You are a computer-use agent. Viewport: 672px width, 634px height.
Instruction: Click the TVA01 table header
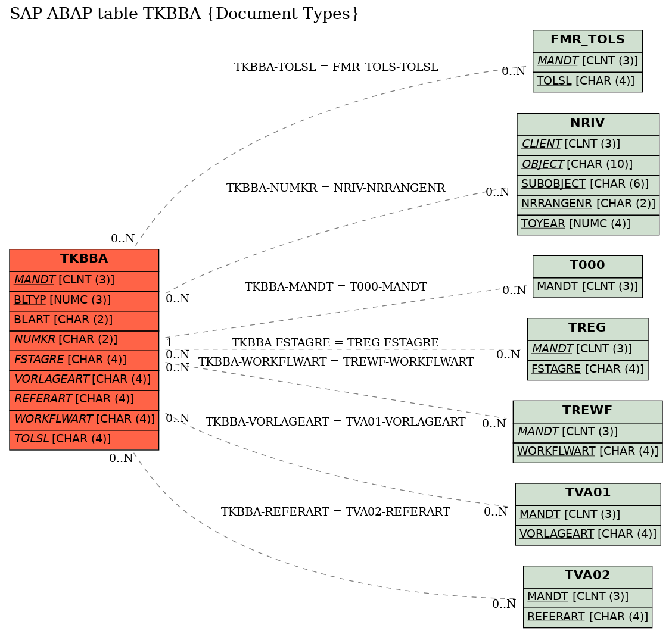[588, 494]
